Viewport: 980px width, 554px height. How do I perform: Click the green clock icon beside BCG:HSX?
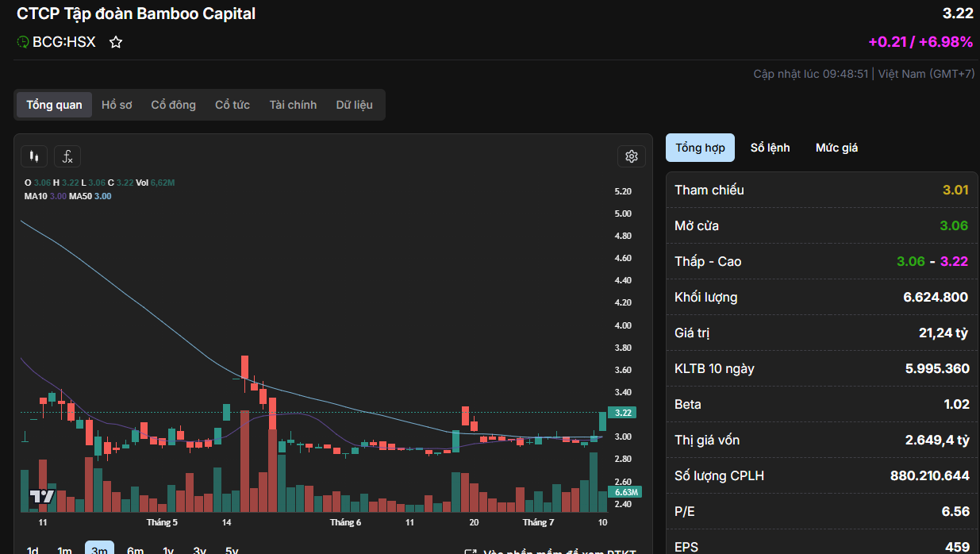click(22, 42)
